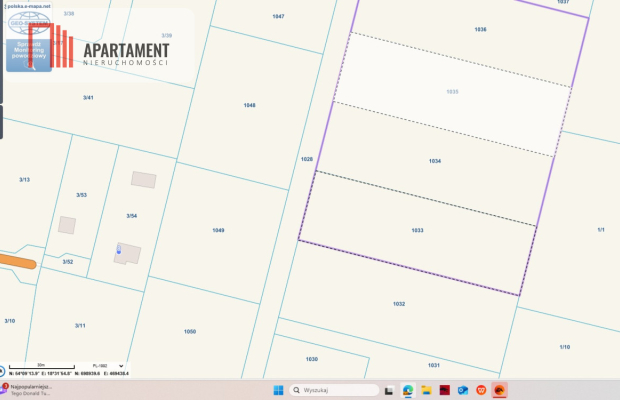This screenshot has width=620, height=400.
Task: Click the rightmost active taskbar app icon
Action: [x=499, y=390]
